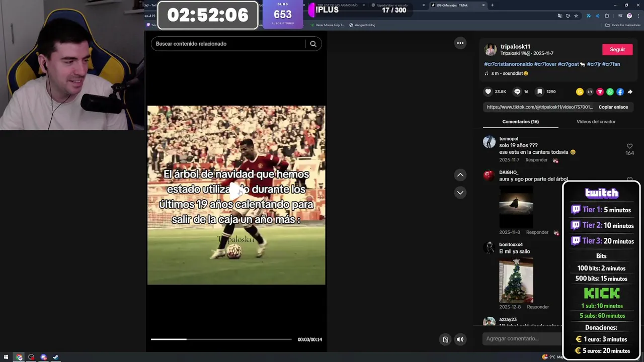Open tripalosk11 profile avatar
644x362 pixels.
click(x=490, y=49)
